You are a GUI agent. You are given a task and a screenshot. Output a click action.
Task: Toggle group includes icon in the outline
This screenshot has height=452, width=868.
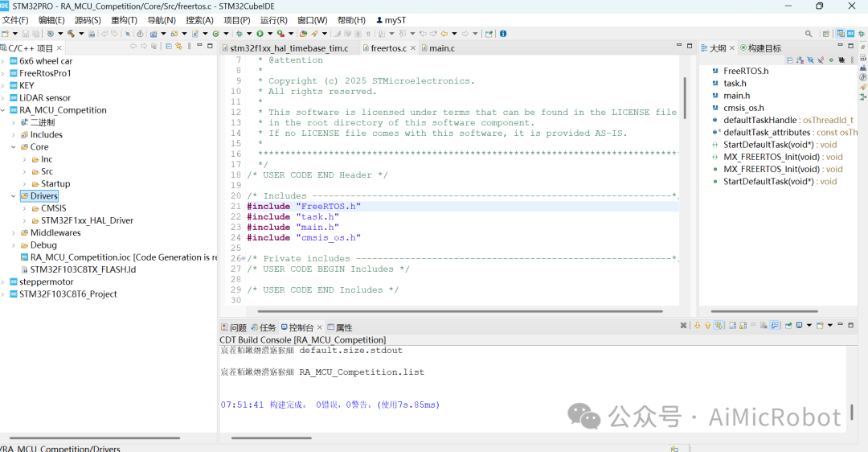841,60
